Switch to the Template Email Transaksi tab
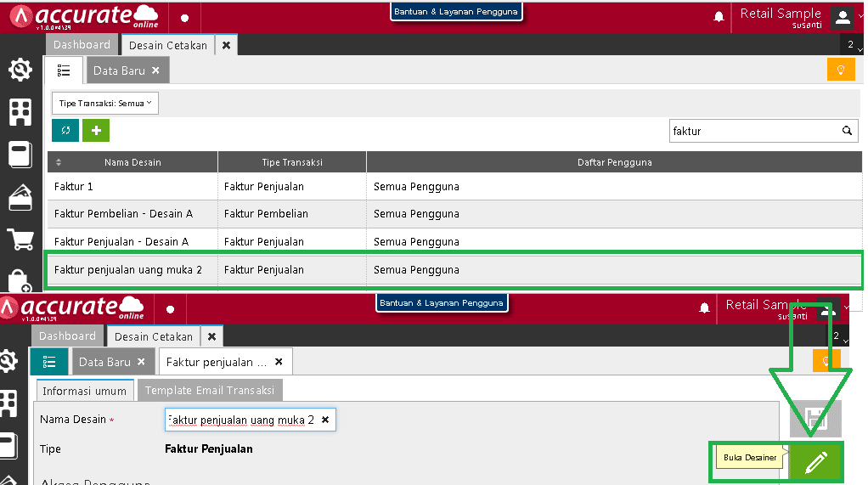Viewport: 868px width, 485px height. pyautogui.click(x=210, y=391)
